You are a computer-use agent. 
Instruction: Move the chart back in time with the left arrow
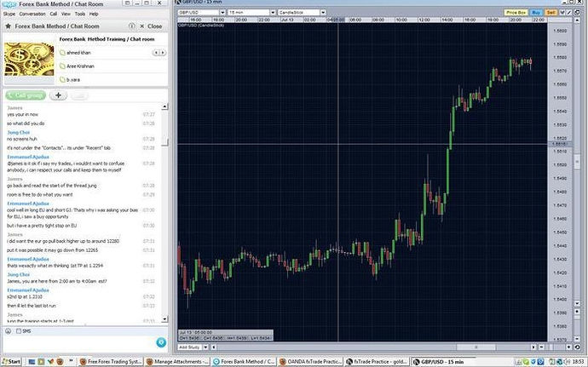coord(214,347)
